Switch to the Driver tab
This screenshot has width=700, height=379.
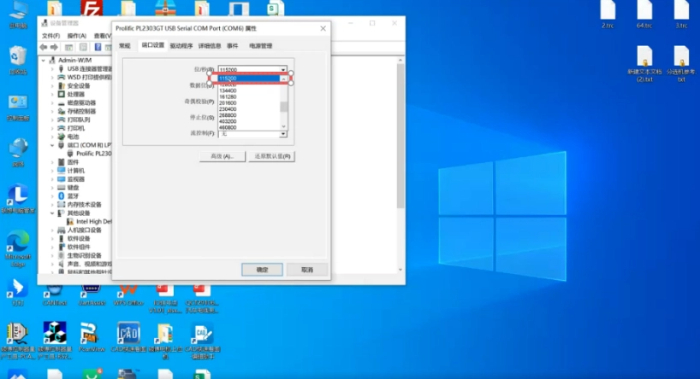181,46
